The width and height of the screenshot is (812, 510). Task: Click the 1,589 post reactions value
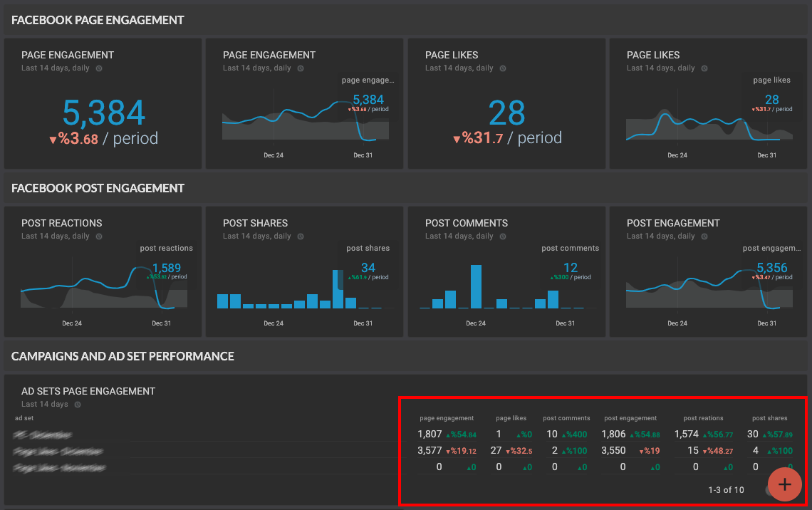pos(167,268)
